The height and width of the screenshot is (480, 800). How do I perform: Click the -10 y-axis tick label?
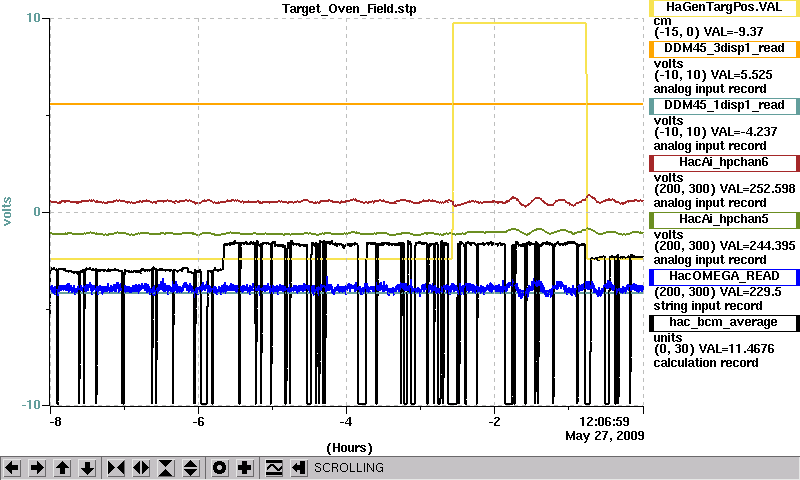[31, 405]
